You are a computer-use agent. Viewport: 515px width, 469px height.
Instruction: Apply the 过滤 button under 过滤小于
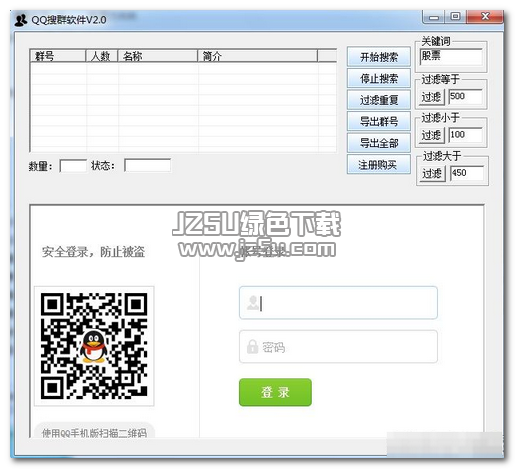(432, 135)
